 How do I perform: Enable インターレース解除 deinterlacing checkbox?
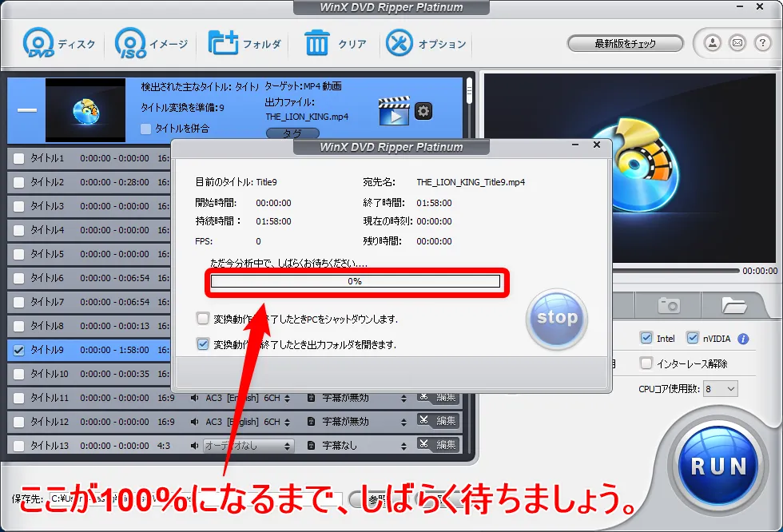(x=646, y=363)
